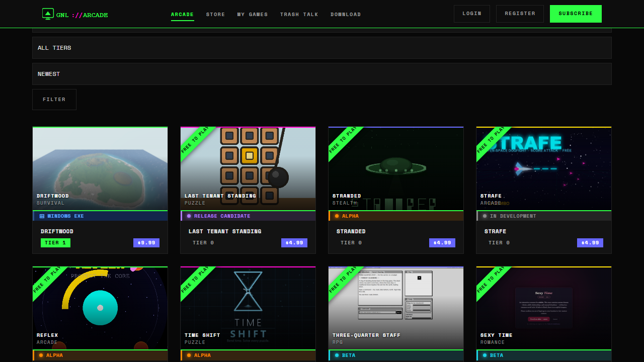Click the Romance genre label on Sexy Time
The width and height of the screenshot is (644, 362).
(493, 342)
